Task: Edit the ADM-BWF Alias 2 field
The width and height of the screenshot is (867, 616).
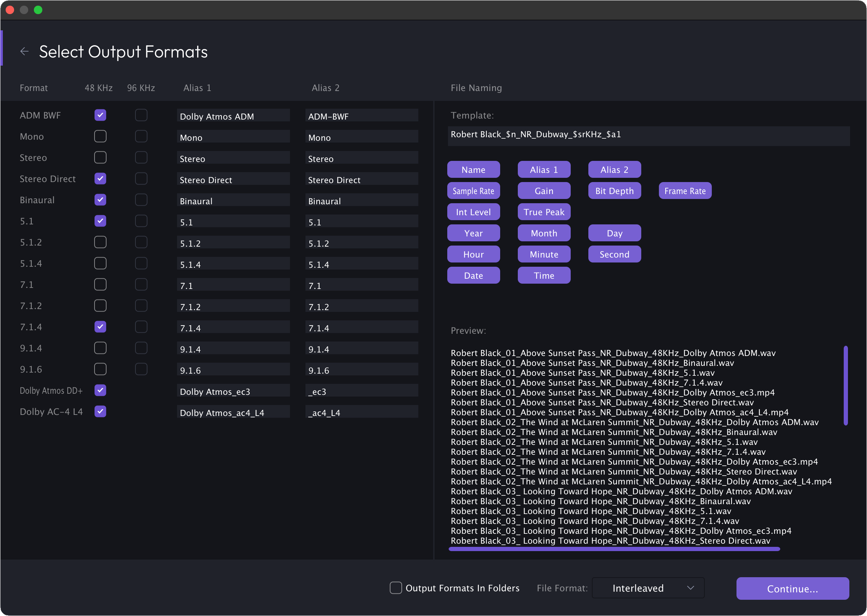Action: pyautogui.click(x=362, y=116)
